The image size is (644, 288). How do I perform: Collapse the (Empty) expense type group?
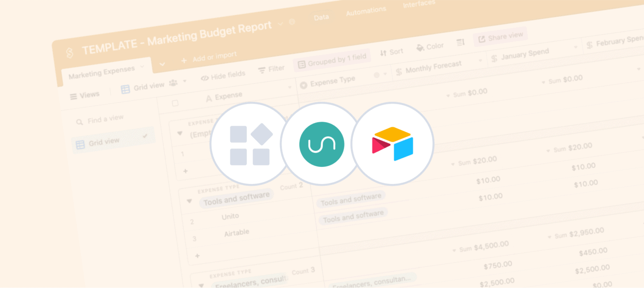[180, 133]
